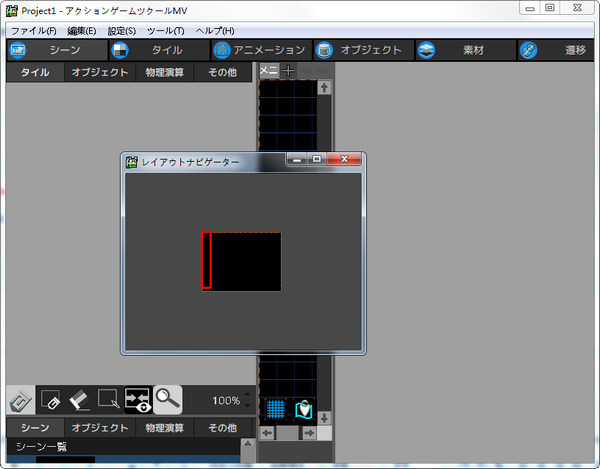
Task: Click the scene view scroll down arrow
Action: (x=324, y=418)
